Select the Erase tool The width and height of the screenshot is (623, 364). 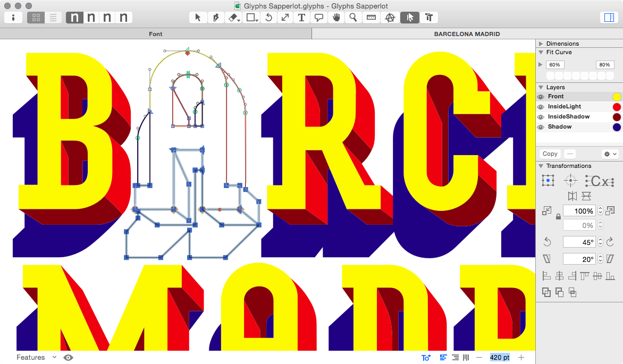click(x=233, y=17)
